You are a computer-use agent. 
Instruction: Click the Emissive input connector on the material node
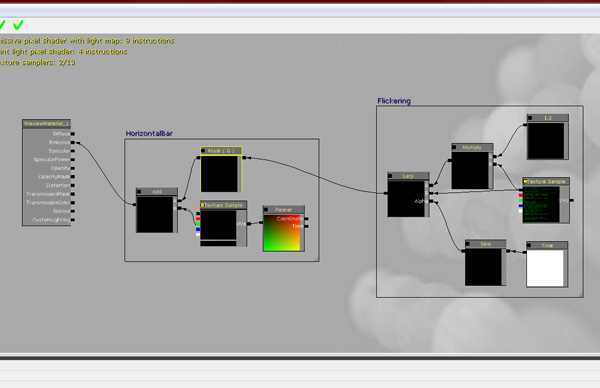tap(73, 142)
